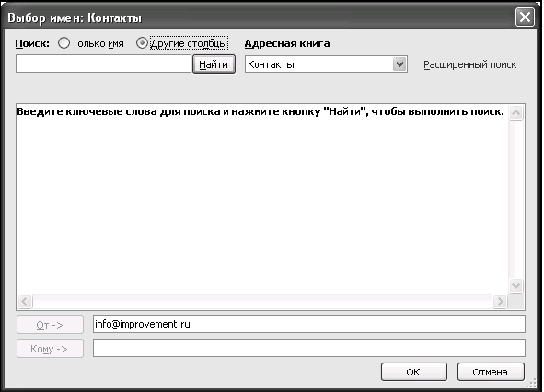544x392 pixels.
Task: Click the 'Найти' search button
Action: click(214, 64)
